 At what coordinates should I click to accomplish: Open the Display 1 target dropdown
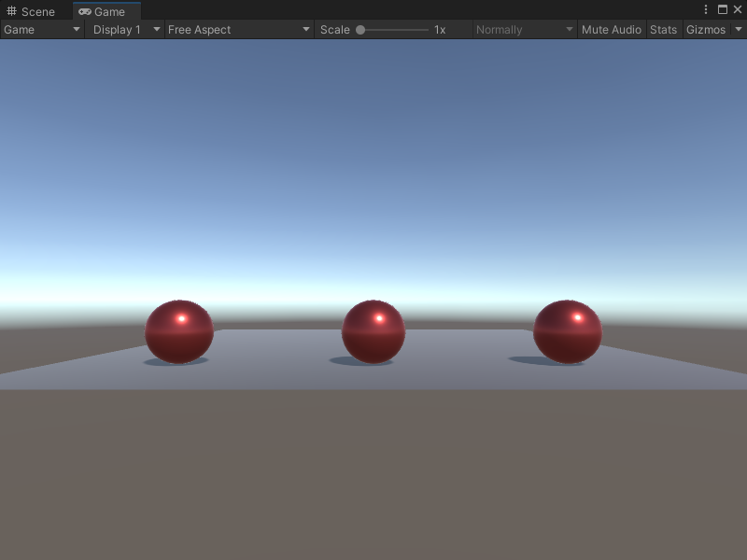(x=125, y=29)
